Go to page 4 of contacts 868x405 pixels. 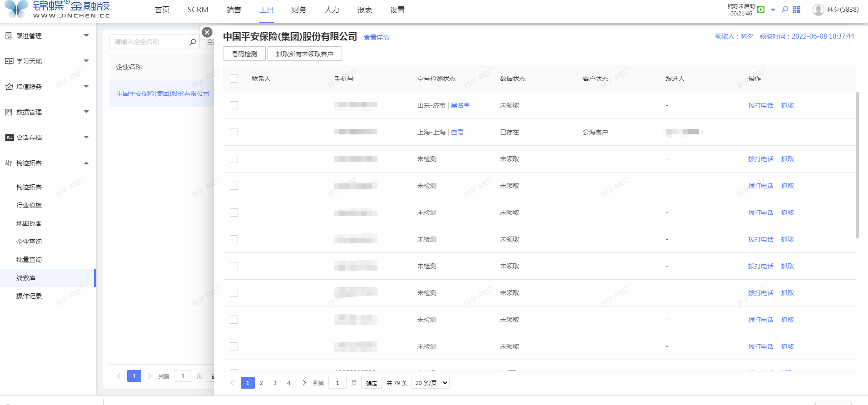pos(288,383)
